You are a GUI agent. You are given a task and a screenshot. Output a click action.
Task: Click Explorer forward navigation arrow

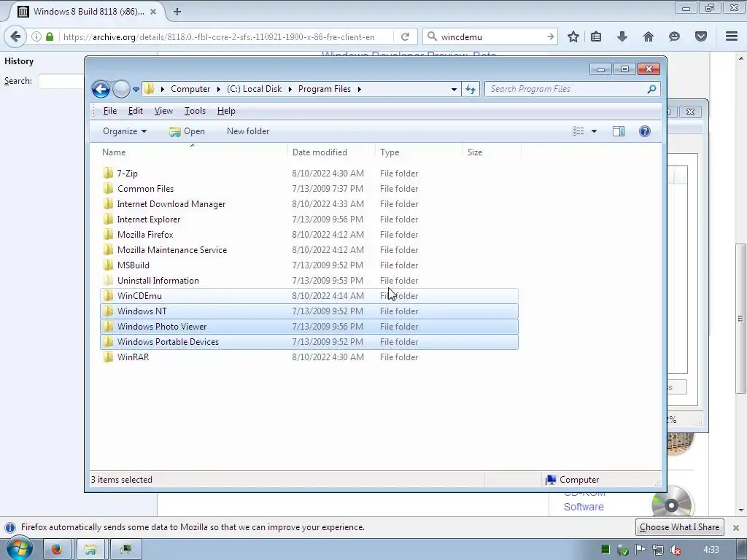click(x=122, y=89)
